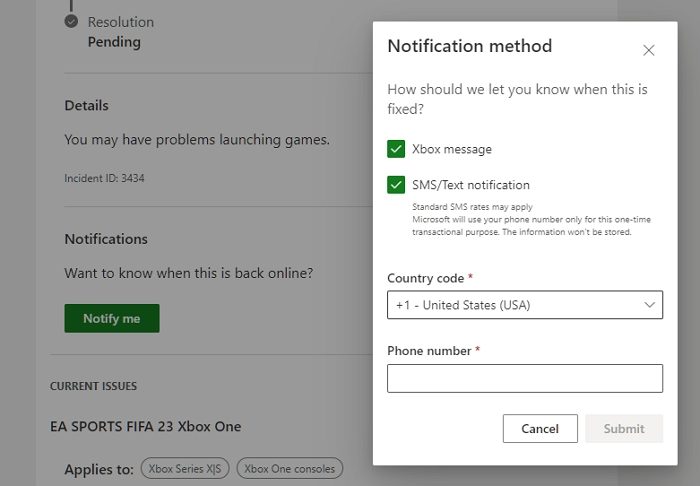This screenshot has height=486, width=700.
Task: Click the SMS/Text notification label text
Action: (x=471, y=185)
